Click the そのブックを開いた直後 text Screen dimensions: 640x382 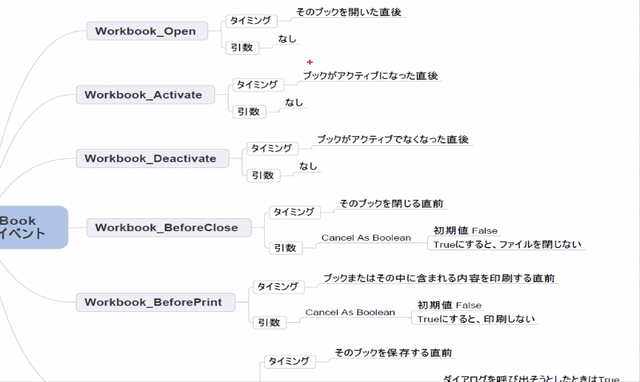pyautogui.click(x=349, y=12)
